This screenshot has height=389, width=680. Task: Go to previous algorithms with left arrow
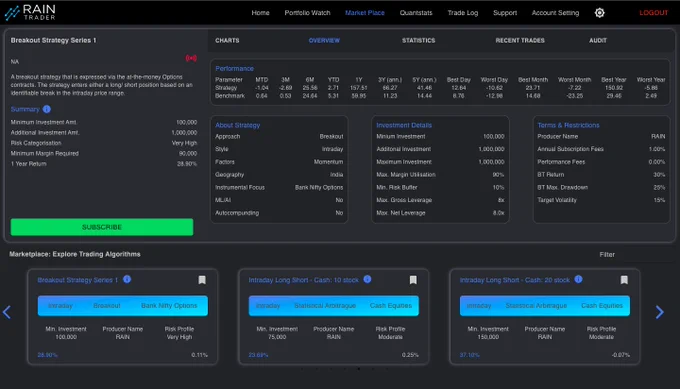click(7, 312)
